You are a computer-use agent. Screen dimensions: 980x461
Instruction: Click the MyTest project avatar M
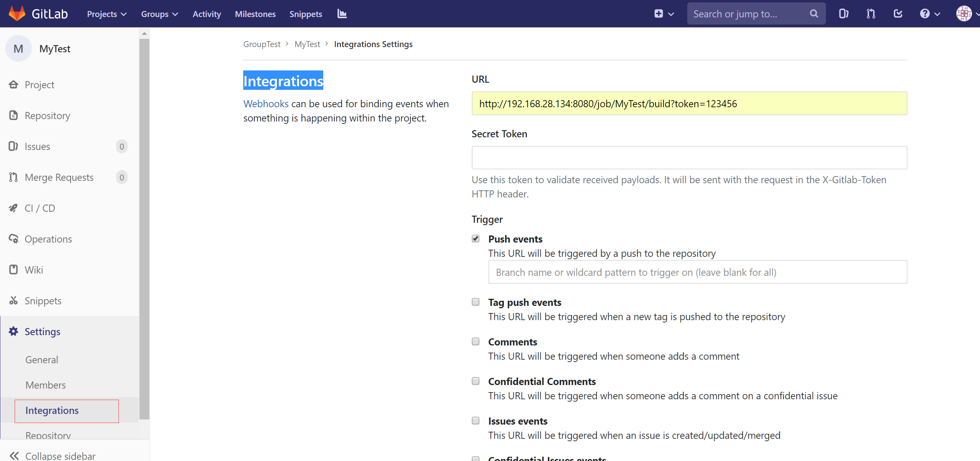pos(18,49)
